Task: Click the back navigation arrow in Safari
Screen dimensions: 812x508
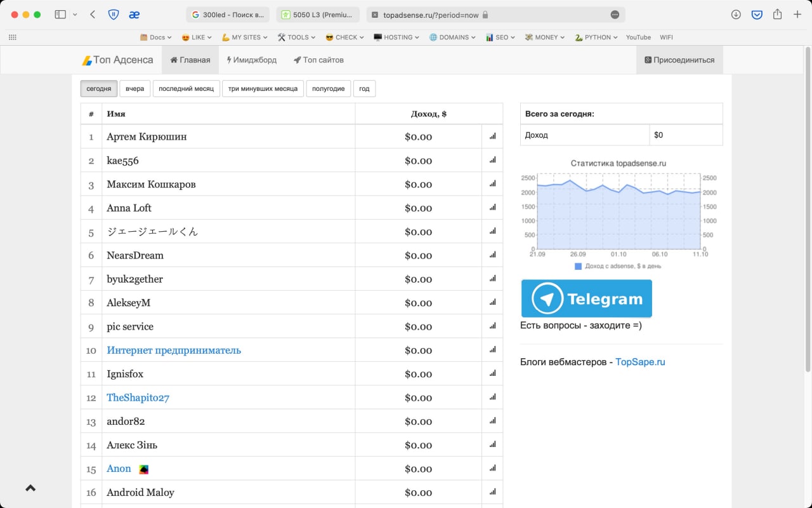Action: (93, 15)
